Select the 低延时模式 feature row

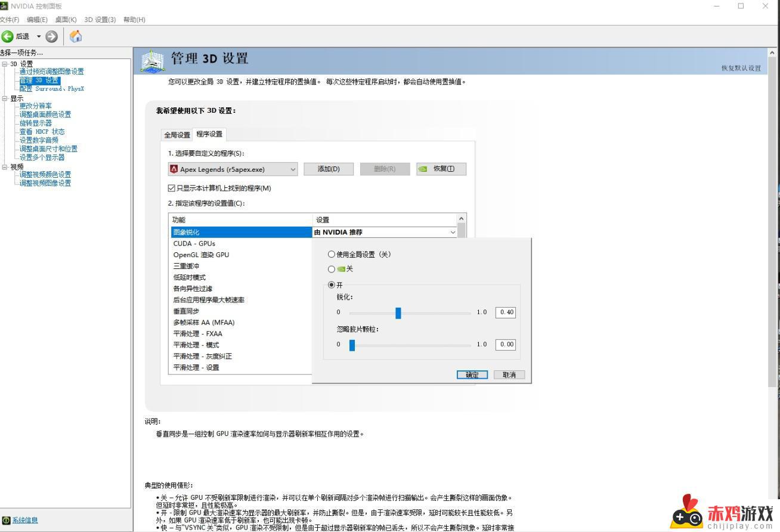[241, 277]
